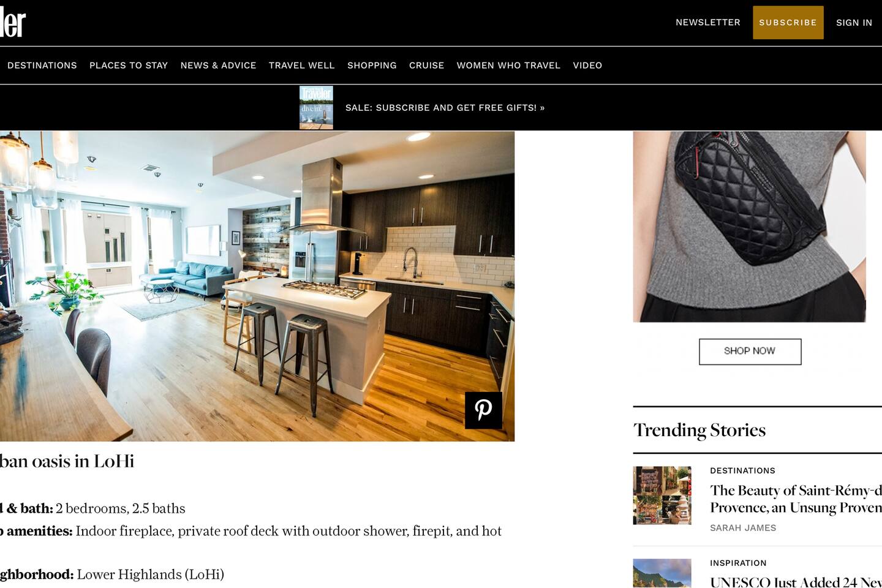Click the Traveler site logo
The image size is (882, 588).
(x=13, y=23)
